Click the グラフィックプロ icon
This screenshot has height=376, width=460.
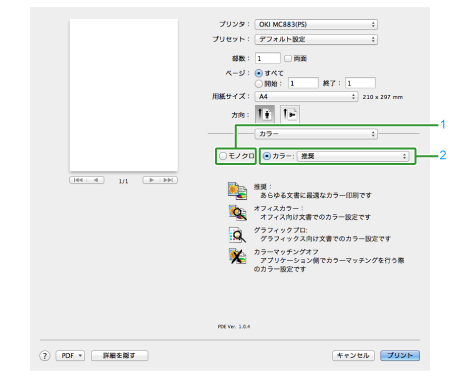point(237,235)
